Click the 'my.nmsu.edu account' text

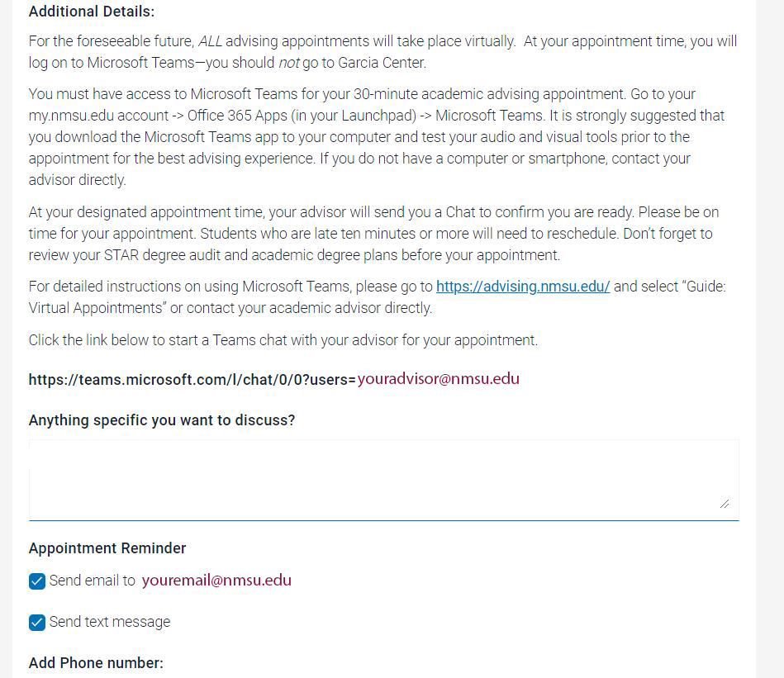click(x=98, y=116)
